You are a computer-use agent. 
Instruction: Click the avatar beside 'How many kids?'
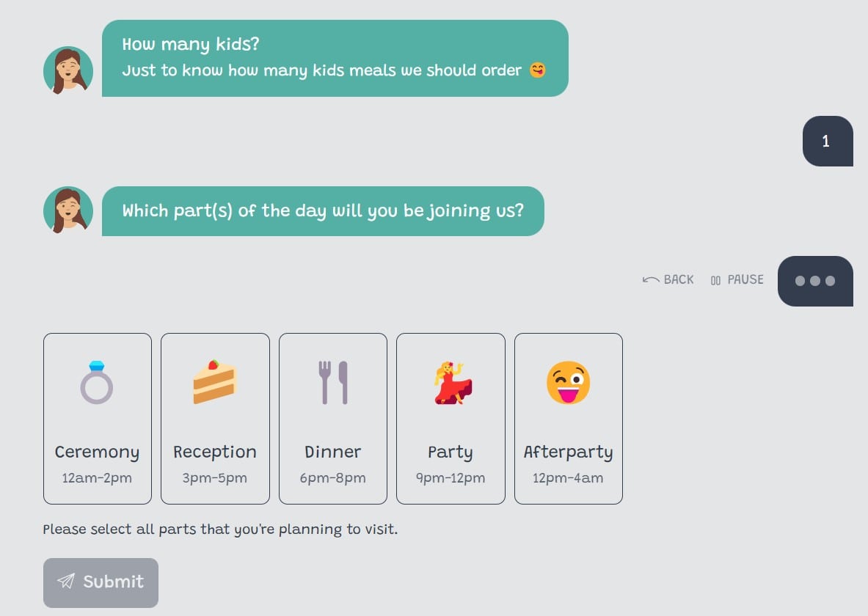(68, 71)
